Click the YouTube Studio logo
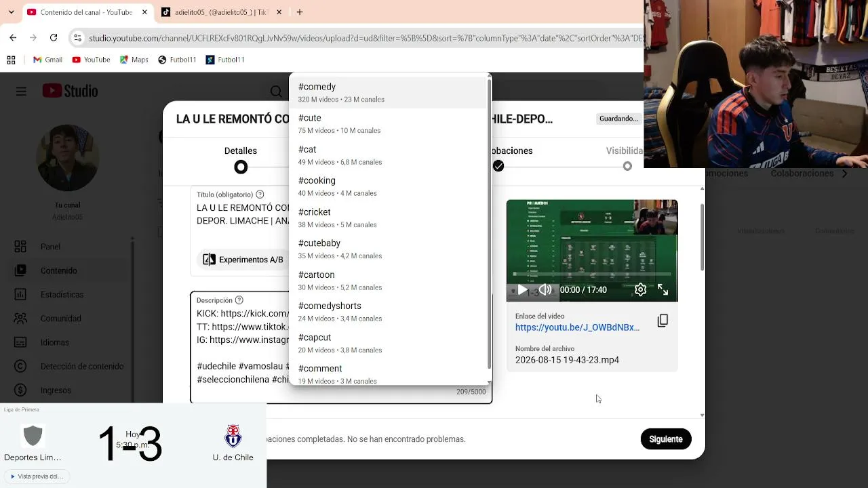The width and height of the screenshot is (868, 488). click(70, 91)
